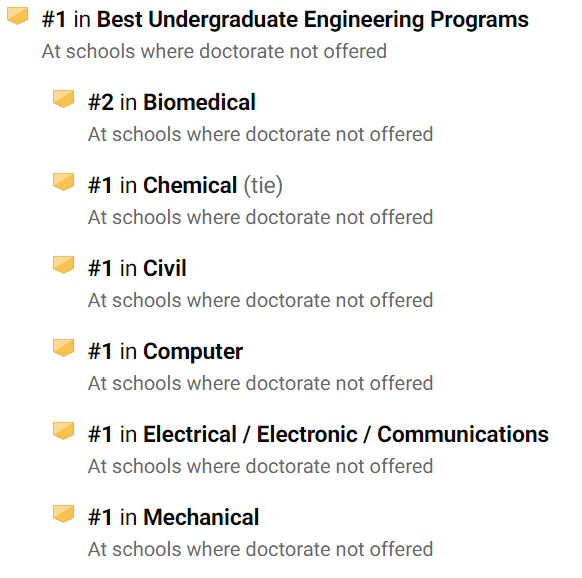Viewport: 582px width, 578px height.
Task: Open the Biomedical ranking link
Action: pyautogui.click(x=199, y=102)
